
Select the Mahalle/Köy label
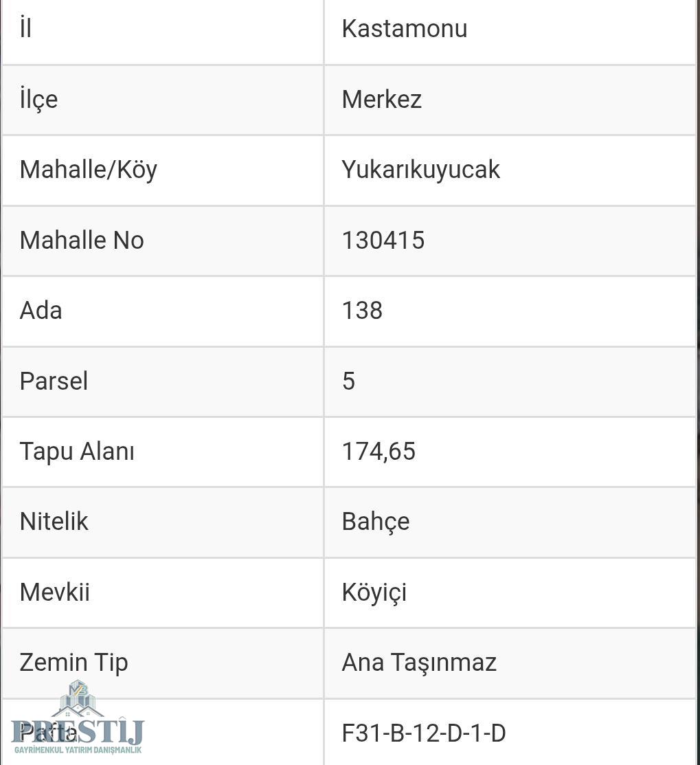click(88, 170)
